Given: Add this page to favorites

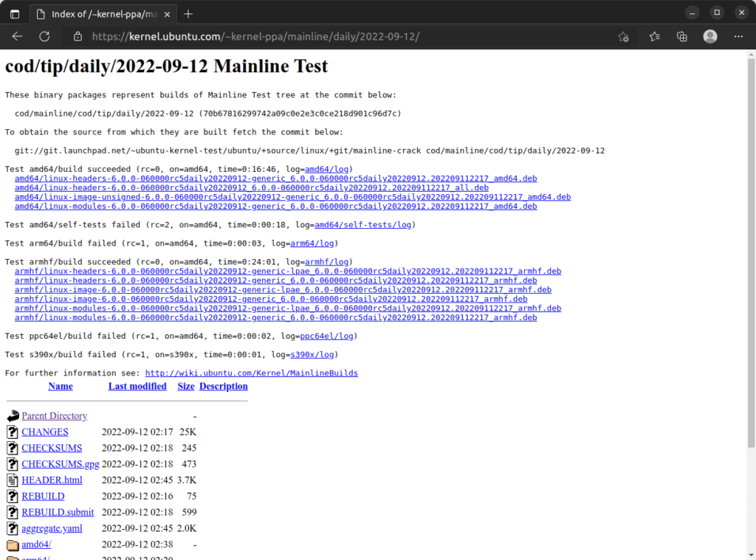Looking at the screenshot, I should [623, 37].
